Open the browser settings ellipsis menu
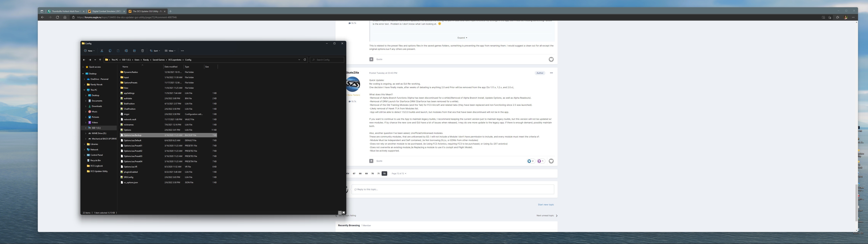This screenshot has width=868, height=244. coord(853,17)
